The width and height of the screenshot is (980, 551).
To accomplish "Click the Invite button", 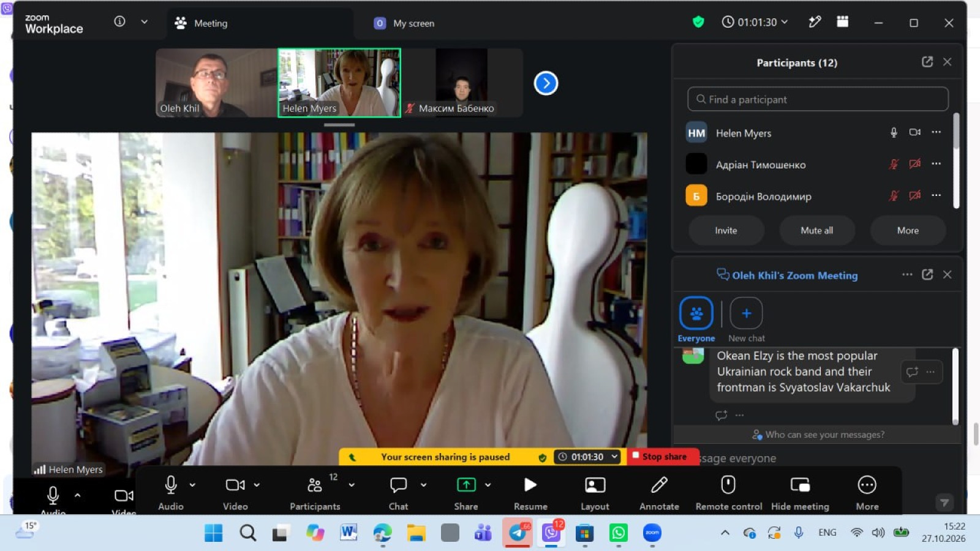I will (x=726, y=230).
